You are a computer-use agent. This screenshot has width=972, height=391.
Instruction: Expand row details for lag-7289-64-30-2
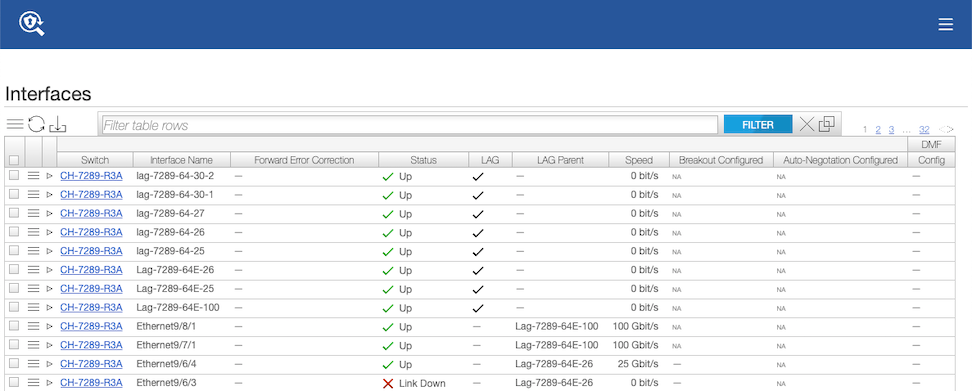pyautogui.click(x=50, y=176)
